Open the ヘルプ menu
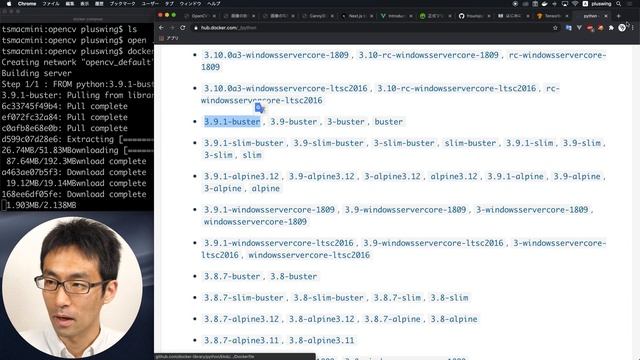 coord(214,4)
